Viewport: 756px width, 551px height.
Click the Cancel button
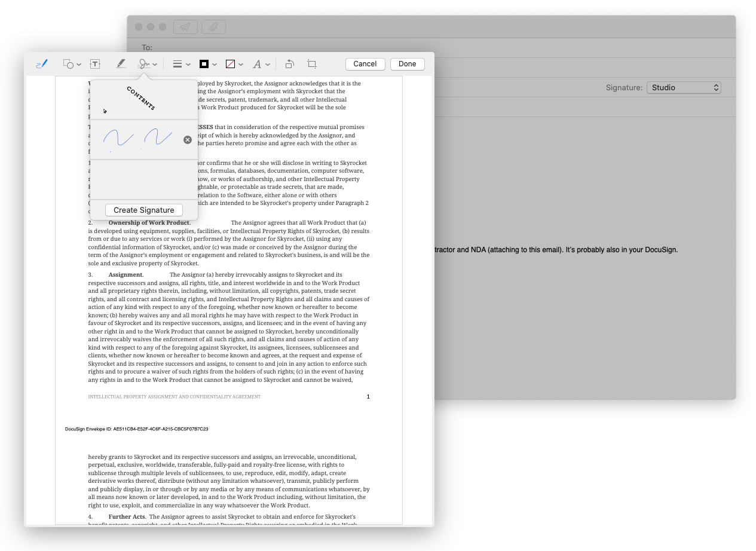365,64
